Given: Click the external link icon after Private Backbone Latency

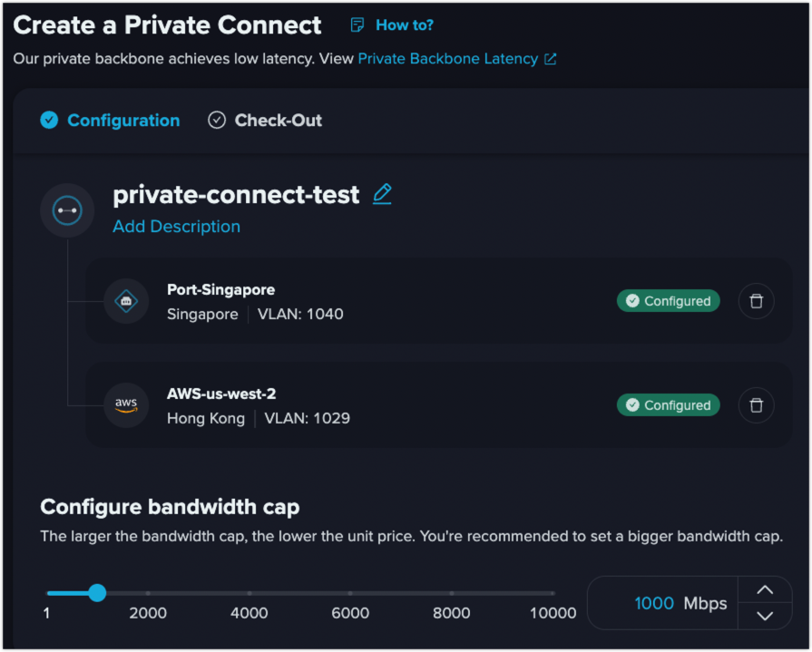Looking at the screenshot, I should coord(551,59).
